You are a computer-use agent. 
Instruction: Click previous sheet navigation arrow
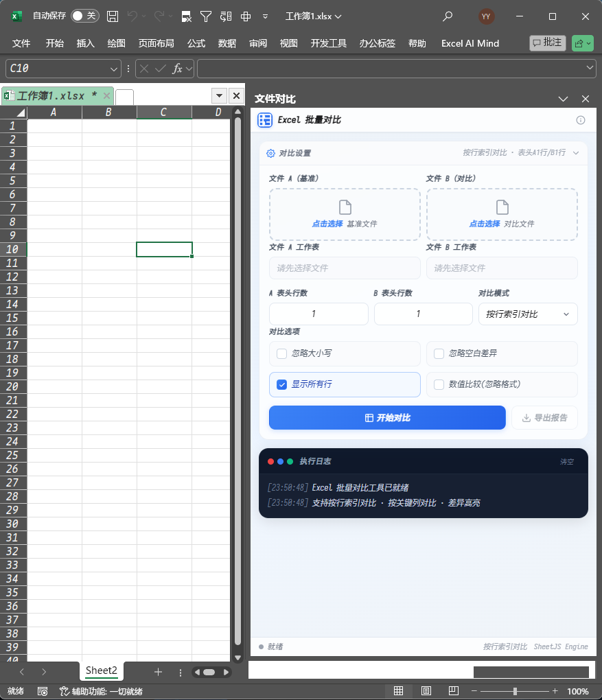pyautogui.click(x=22, y=672)
